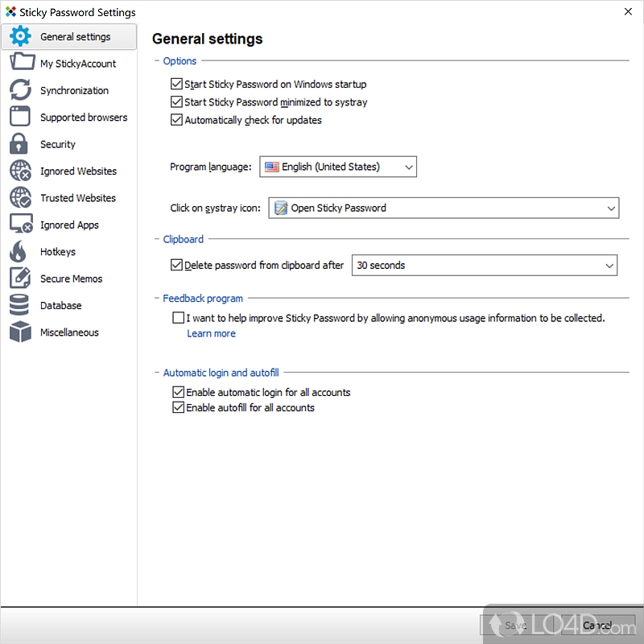Open Supported browsers page
The height and width of the screenshot is (644, 644).
click(x=84, y=118)
